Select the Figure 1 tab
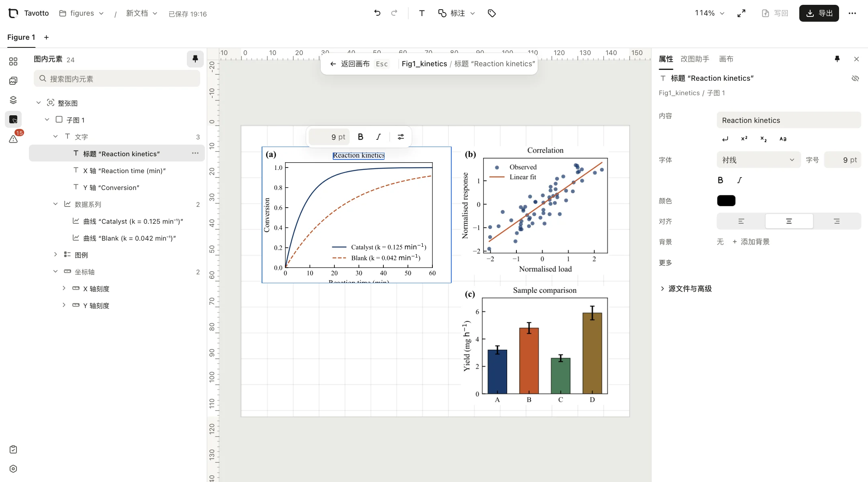Screen dimensions: 868x482 click(21, 37)
